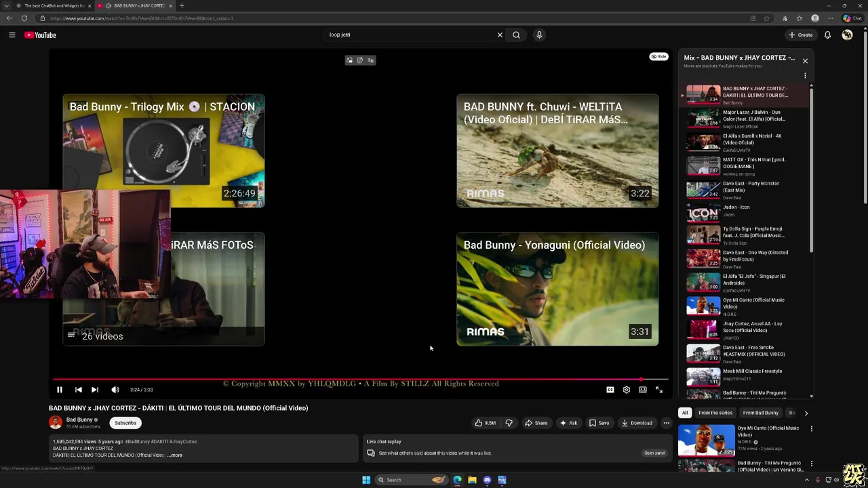Download the video

pyautogui.click(x=637, y=423)
